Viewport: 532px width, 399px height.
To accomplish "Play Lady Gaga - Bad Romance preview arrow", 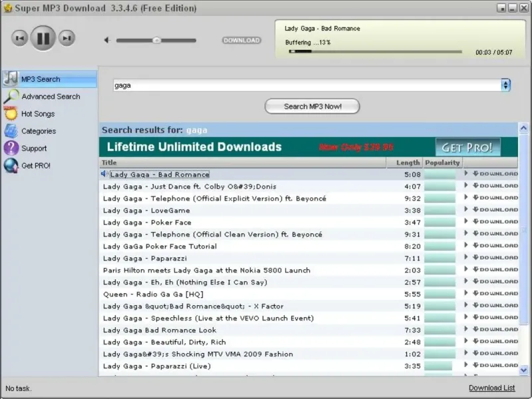I will click(x=466, y=174).
